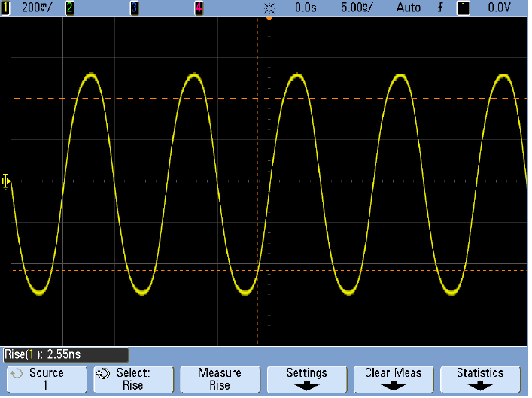Open the Settings softkey menu
Viewport: 532px width, 398px height.
[307, 379]
